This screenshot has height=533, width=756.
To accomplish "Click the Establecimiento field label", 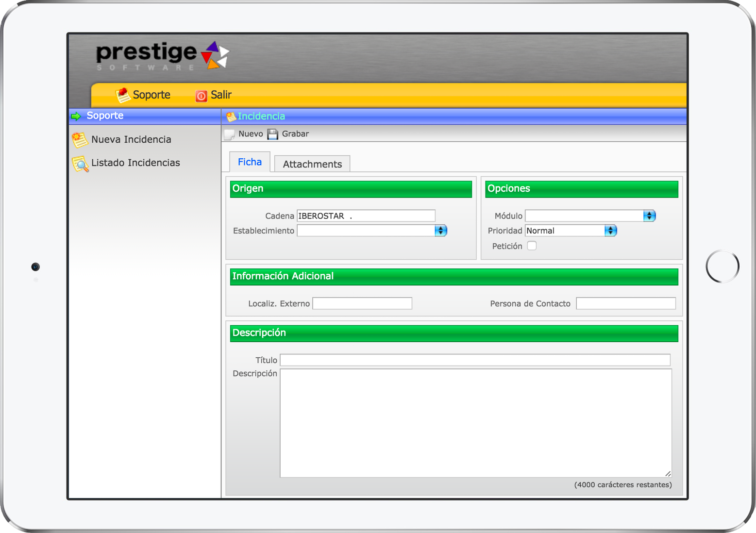I will 264,231.
